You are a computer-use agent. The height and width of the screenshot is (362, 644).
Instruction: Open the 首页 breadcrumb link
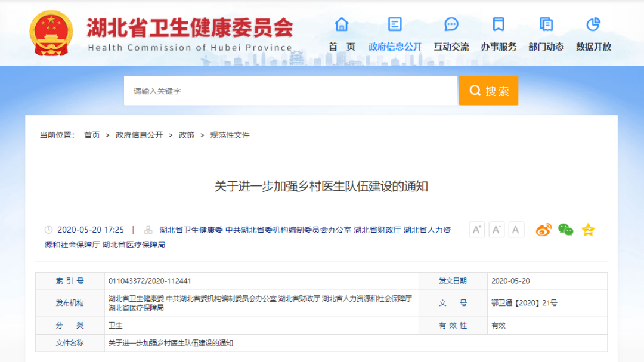(x=92, y=135)
